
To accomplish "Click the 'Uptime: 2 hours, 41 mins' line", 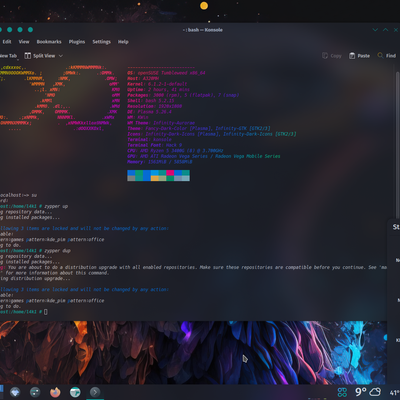I will point(158,89).
